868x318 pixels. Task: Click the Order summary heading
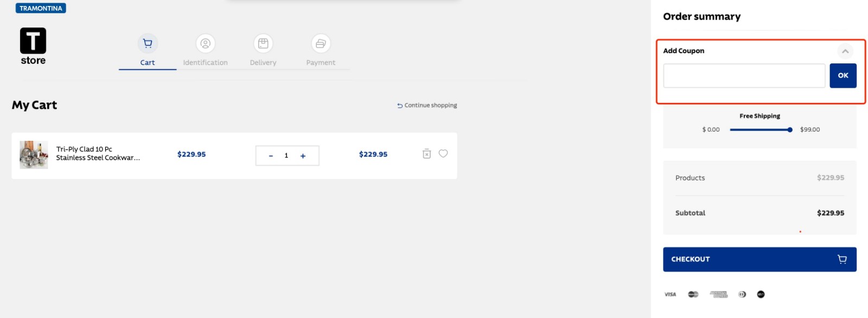701,16
